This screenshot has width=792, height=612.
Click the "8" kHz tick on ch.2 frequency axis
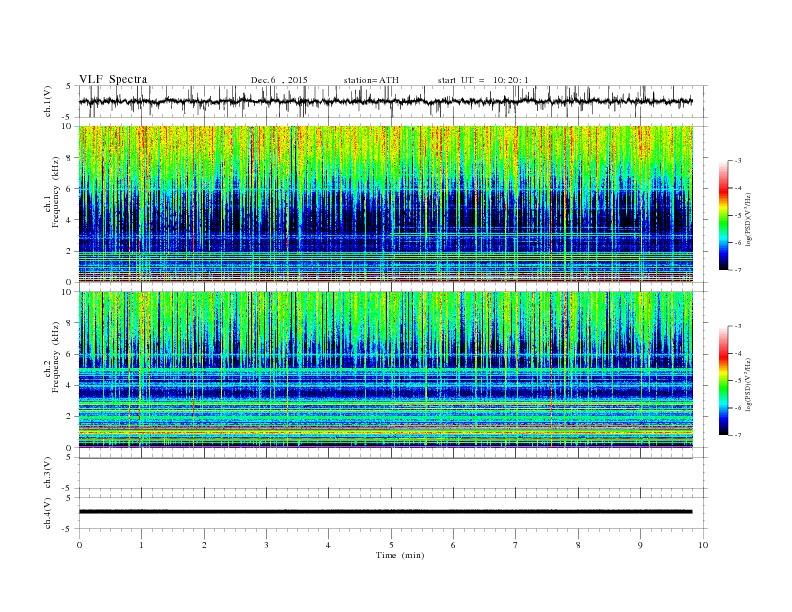tap(70, 323)
